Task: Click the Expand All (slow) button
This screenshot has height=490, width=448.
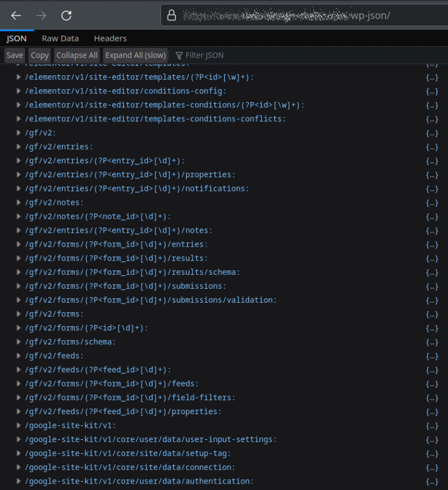Action: (135, 55)
